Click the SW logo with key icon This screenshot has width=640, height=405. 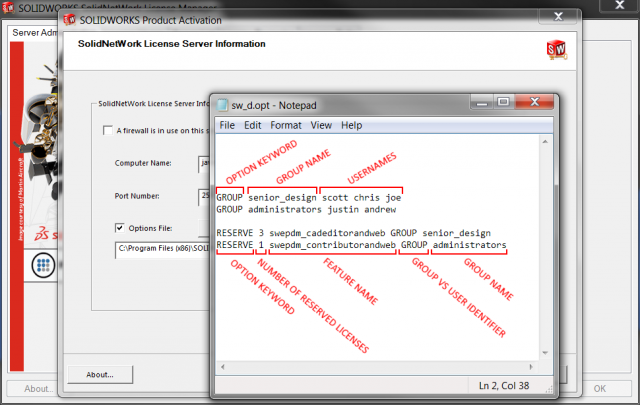click(x=556, y=50)
